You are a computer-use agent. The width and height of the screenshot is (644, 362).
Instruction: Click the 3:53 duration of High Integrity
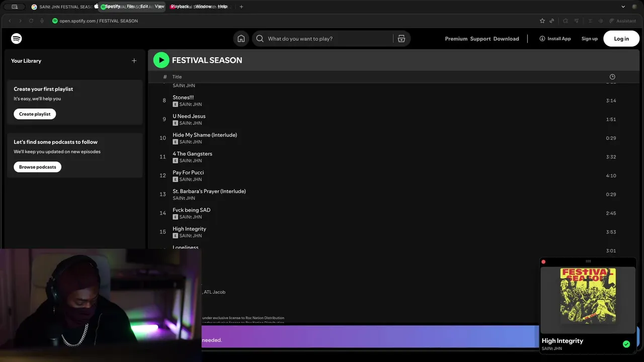click(x=611, y=232)
